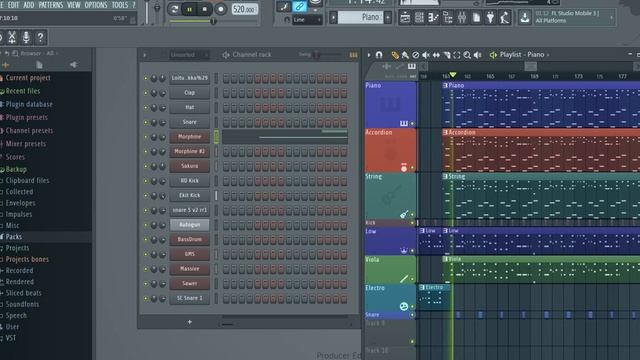Toggle mute dot on Accordion playlist track
This screenshot has height=360, width=640.
click(x=412, y=168)
